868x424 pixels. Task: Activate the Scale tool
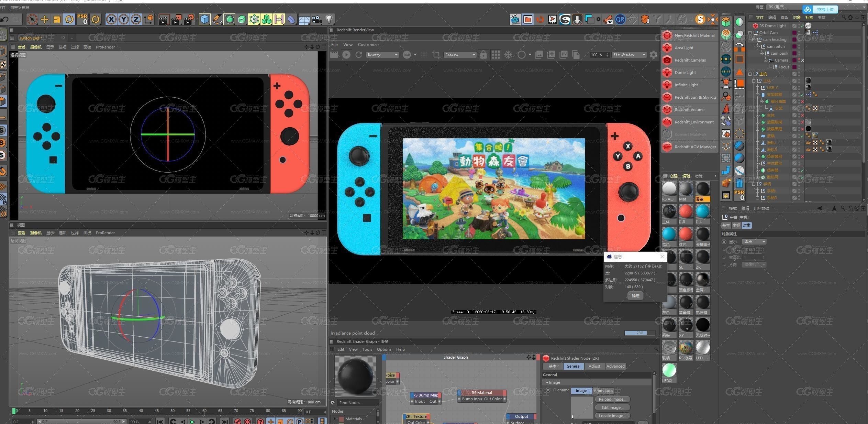[x=57, y=19]
